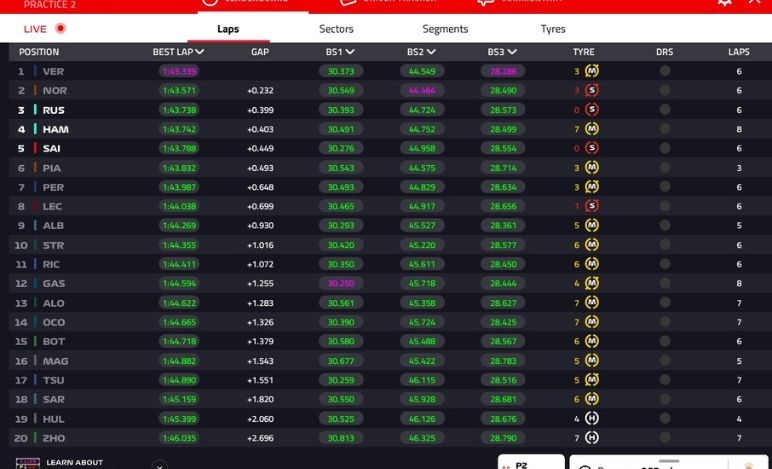
Task: Click the red LIVE indicator dot
Action: (61, 29)
